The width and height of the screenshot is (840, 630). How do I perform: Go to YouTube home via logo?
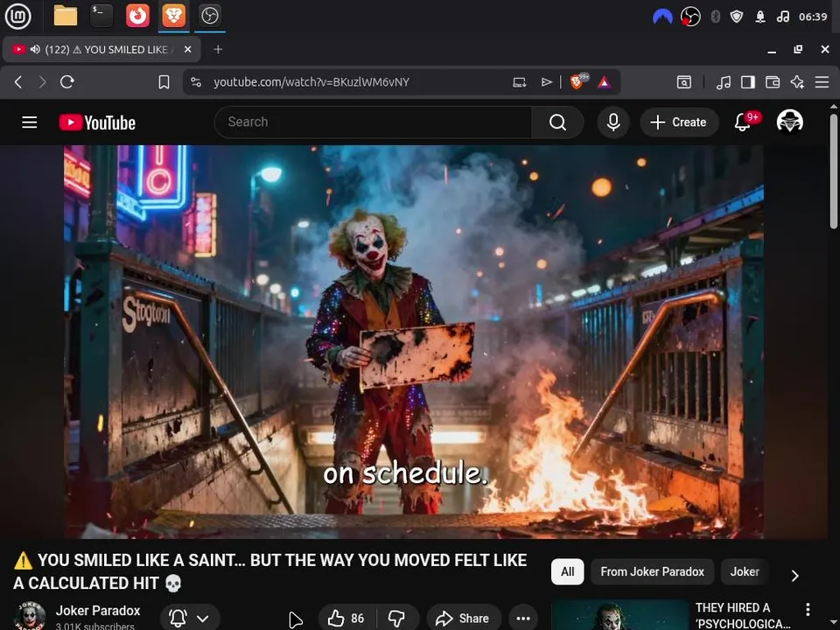pyautogui.click(x=97, y=122)
